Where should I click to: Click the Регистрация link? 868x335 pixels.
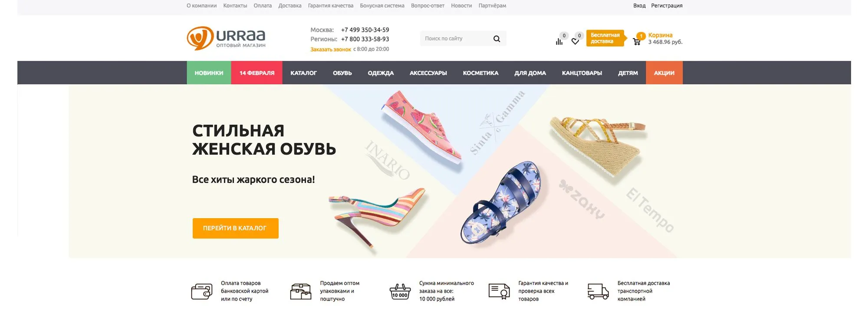[x=667, y=6]
